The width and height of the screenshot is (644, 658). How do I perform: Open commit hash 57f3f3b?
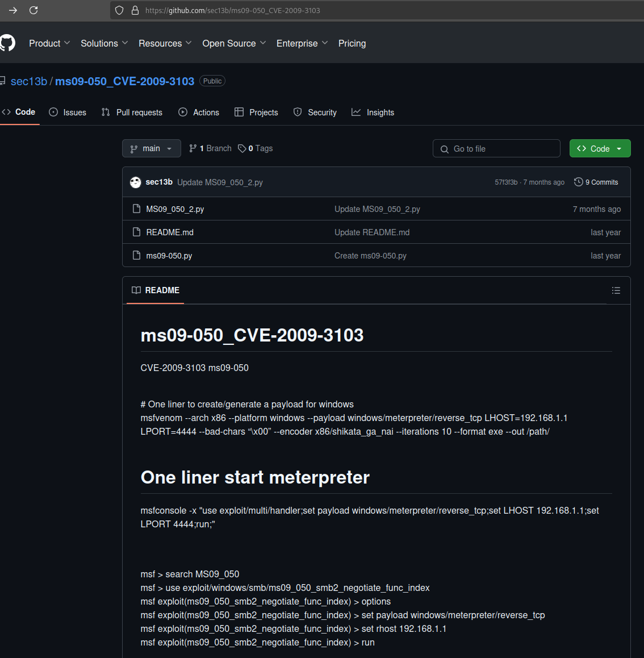[506, 182]
